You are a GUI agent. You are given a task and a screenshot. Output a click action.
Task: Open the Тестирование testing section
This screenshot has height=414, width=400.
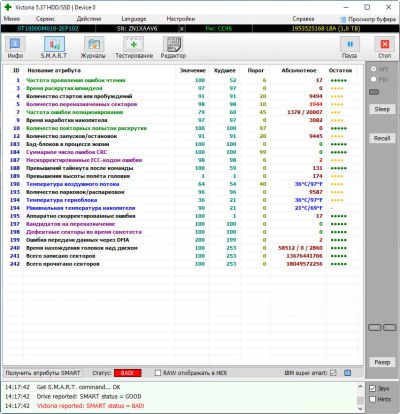click(x=134, y=48)
